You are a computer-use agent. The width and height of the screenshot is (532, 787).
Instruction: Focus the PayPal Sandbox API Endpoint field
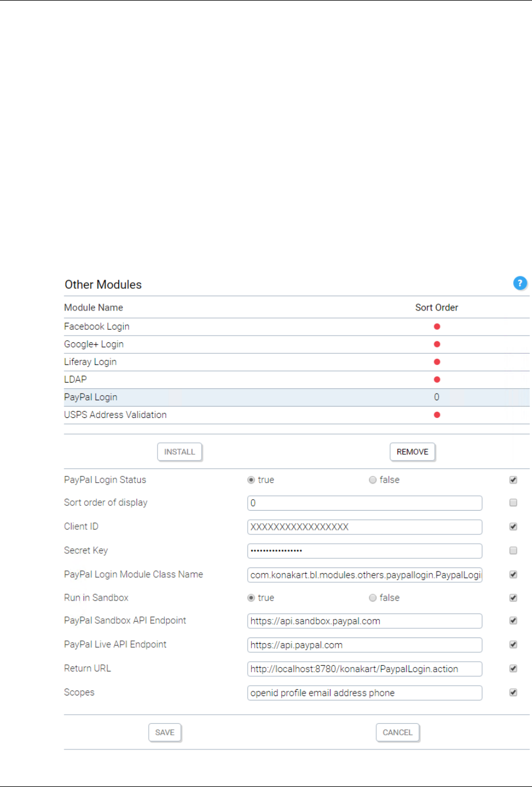(365, 621)
